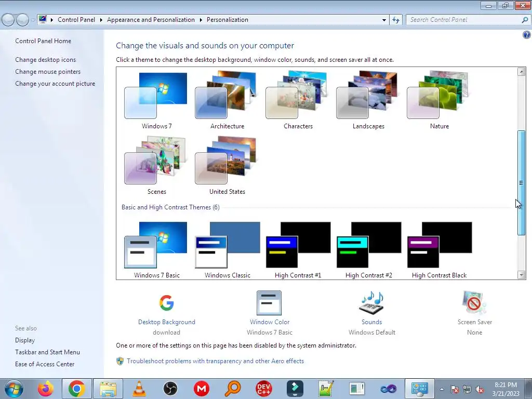Screen dimensions: 532x399
Task: Open the Window Color icon
Action: coord(269,303)
